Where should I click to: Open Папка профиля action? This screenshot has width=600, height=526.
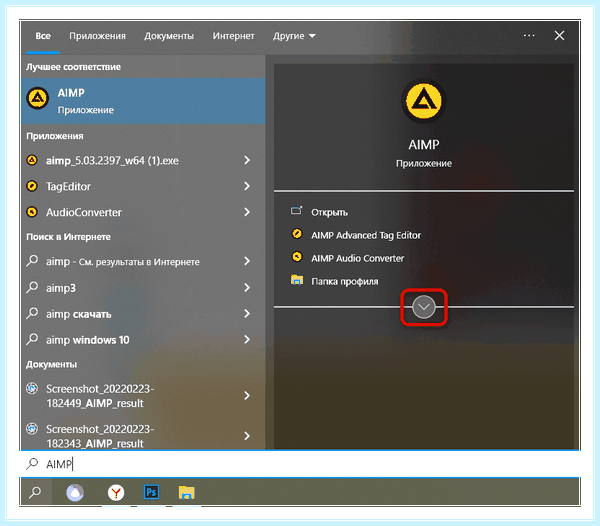click(344, 282)
